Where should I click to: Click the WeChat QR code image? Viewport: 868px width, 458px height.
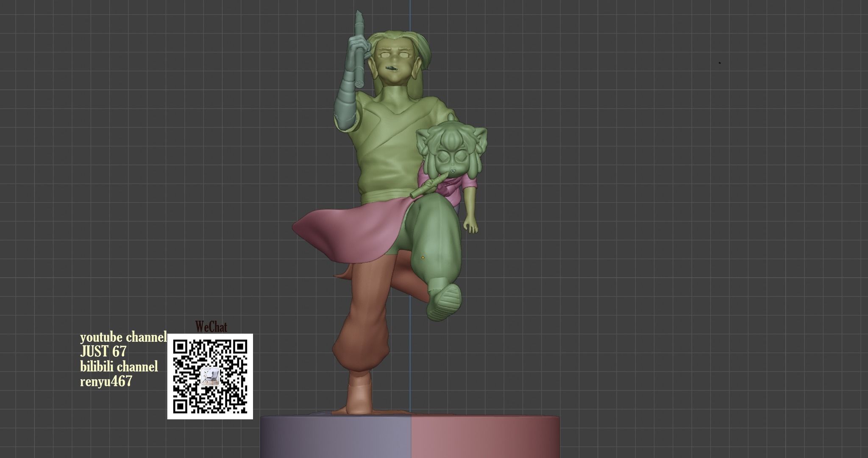[x=210, y=377]
